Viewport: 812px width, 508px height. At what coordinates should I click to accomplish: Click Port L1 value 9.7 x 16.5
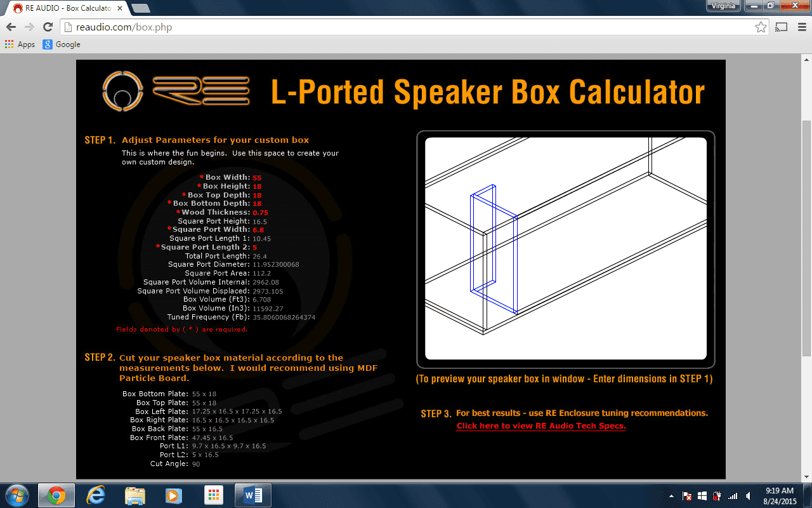click(229, 446)
